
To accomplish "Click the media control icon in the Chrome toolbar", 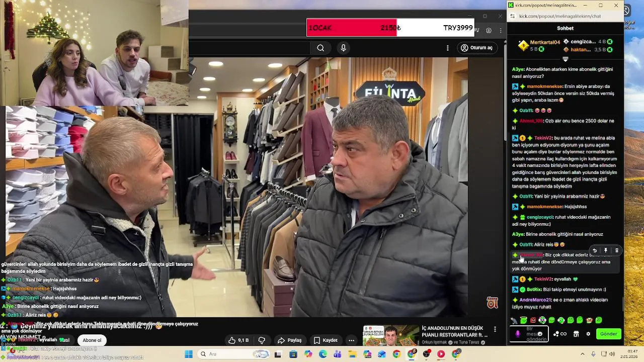I will point(476,31).
